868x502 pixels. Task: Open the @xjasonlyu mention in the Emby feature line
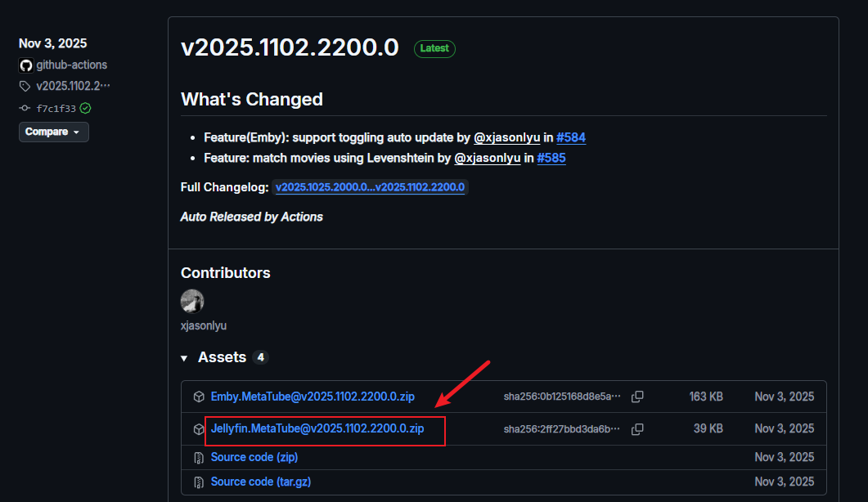point(506,137)
